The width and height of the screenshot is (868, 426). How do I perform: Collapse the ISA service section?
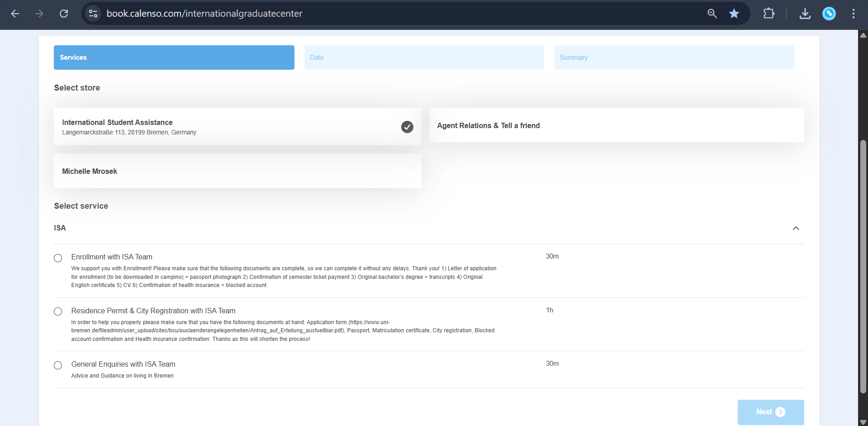coord(796,228)
